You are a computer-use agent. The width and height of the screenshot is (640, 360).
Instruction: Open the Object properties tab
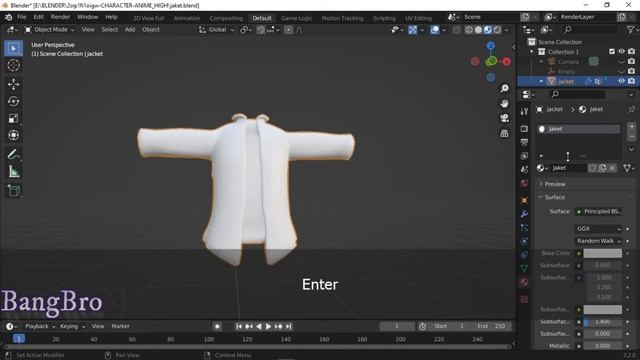pyautogui.click(x=524, y=200)
